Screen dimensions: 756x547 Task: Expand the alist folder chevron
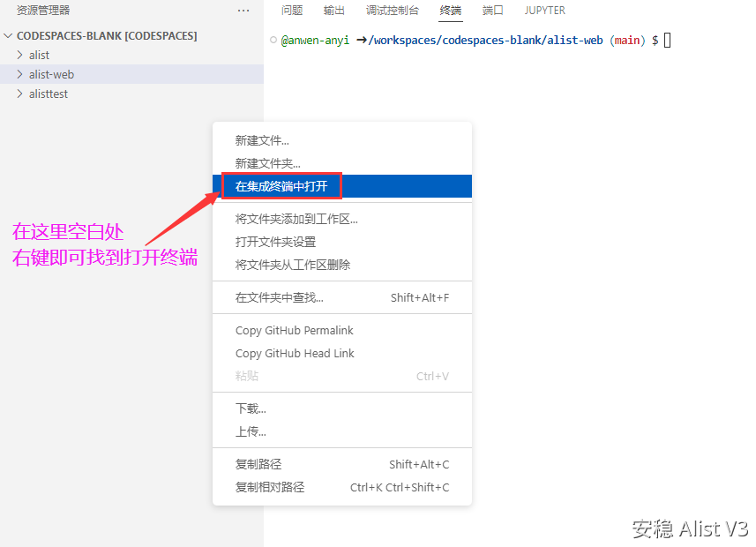tap(20, 56)
